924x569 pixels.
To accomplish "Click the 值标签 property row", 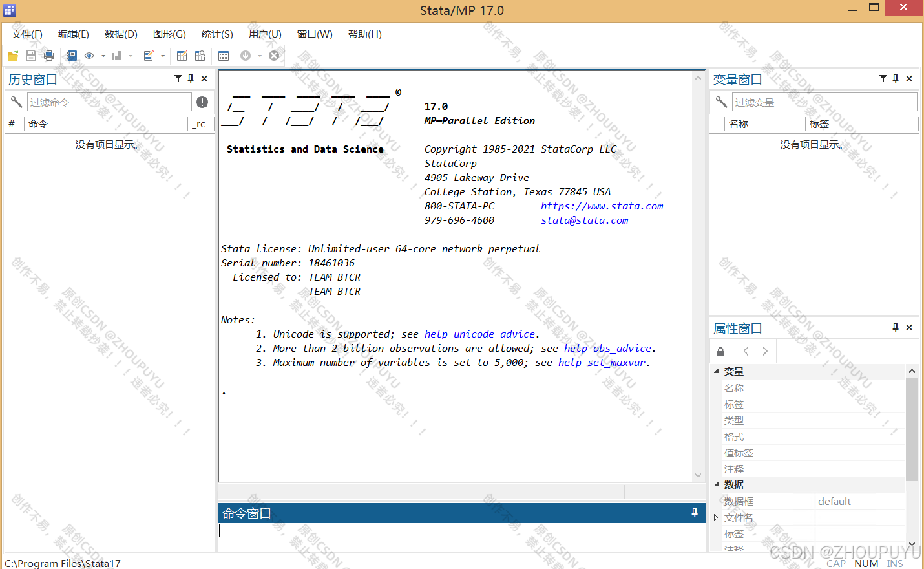I will 813,453.
